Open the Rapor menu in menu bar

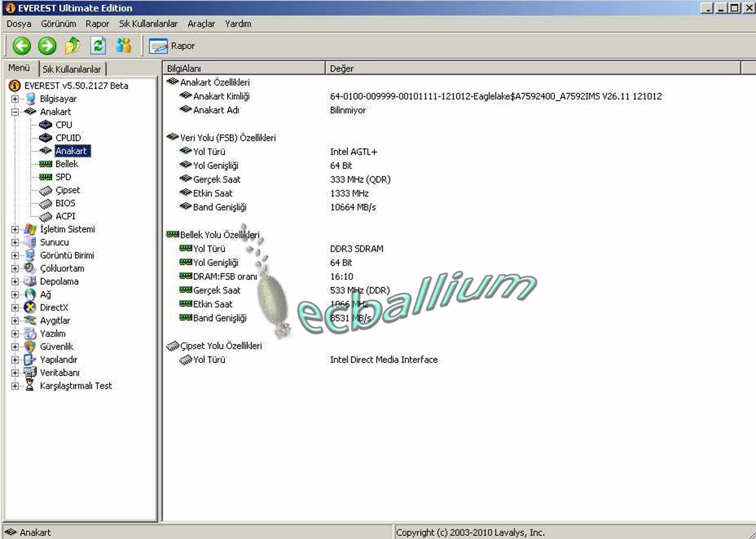click(97, 24)
